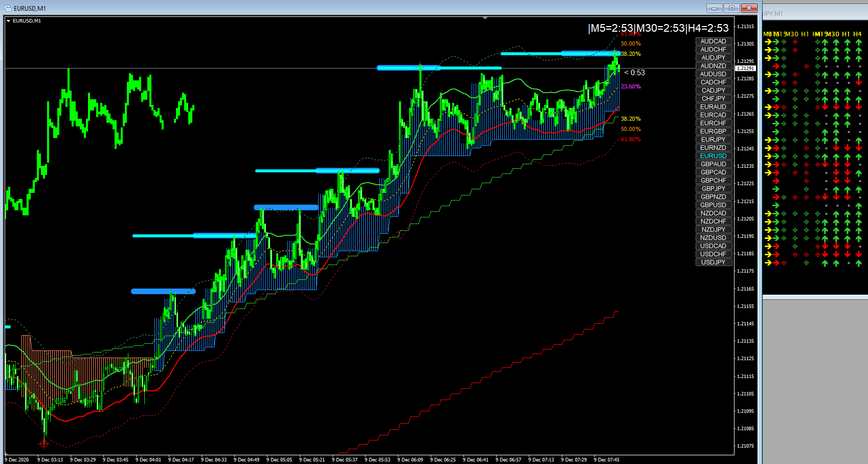Screen dimensions: 868x464
Task: Click the 1.21291 current price label
Action: [x=745, y=68]
